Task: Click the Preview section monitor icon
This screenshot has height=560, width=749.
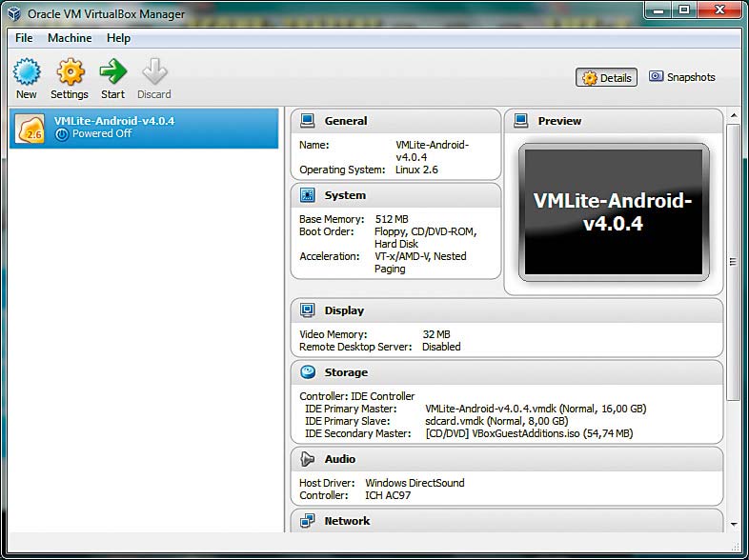Action: tap(520, 121)
